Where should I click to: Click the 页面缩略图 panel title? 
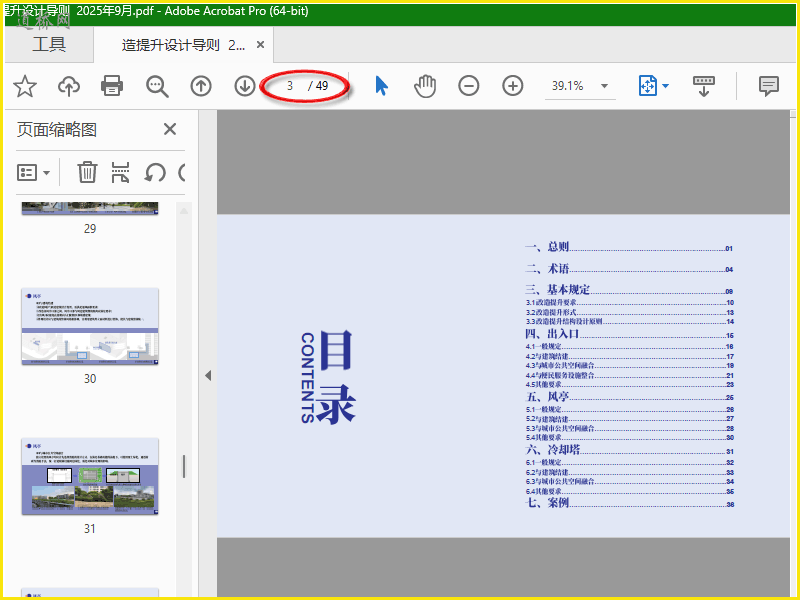pos(57,129)
